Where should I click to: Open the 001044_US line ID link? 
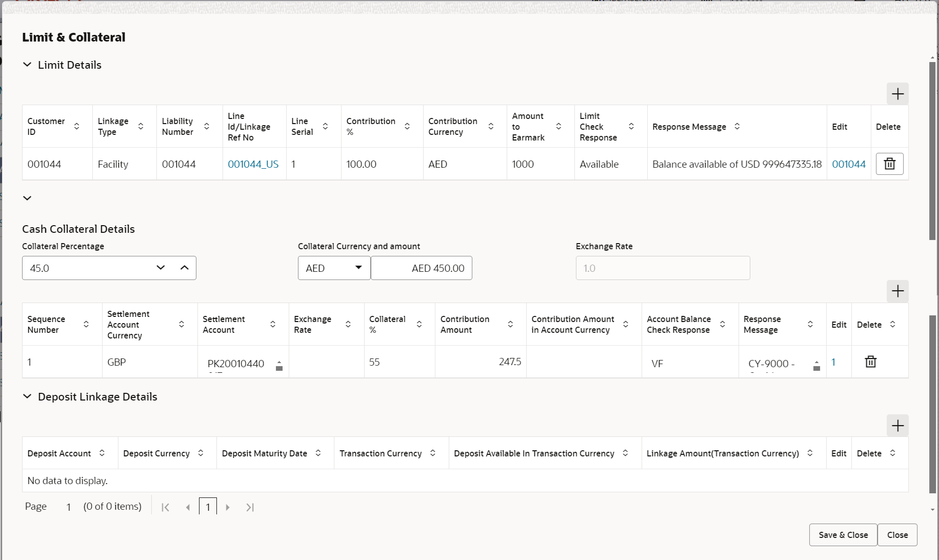click(253, 164)
